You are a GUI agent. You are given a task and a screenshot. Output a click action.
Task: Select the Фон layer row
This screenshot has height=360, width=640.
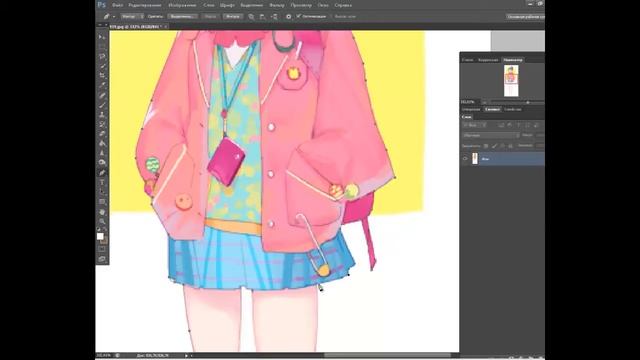[x=502, y=159]
